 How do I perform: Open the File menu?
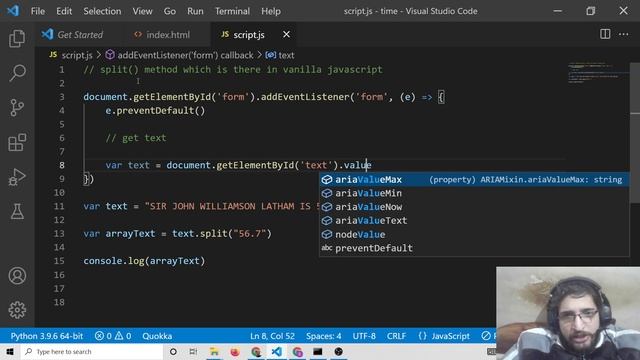coord(38,11)
